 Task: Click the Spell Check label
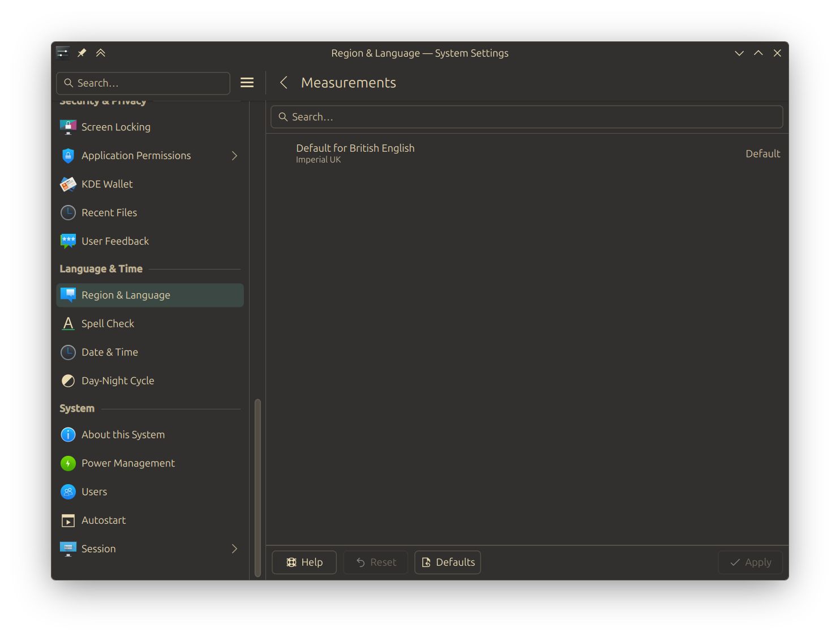pos(108,323)
